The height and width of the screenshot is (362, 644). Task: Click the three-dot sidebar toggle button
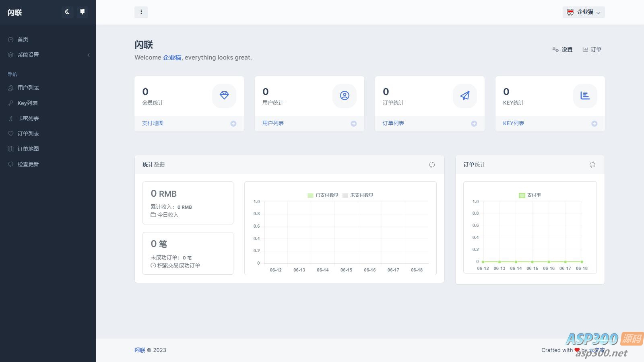coord(141,12)
